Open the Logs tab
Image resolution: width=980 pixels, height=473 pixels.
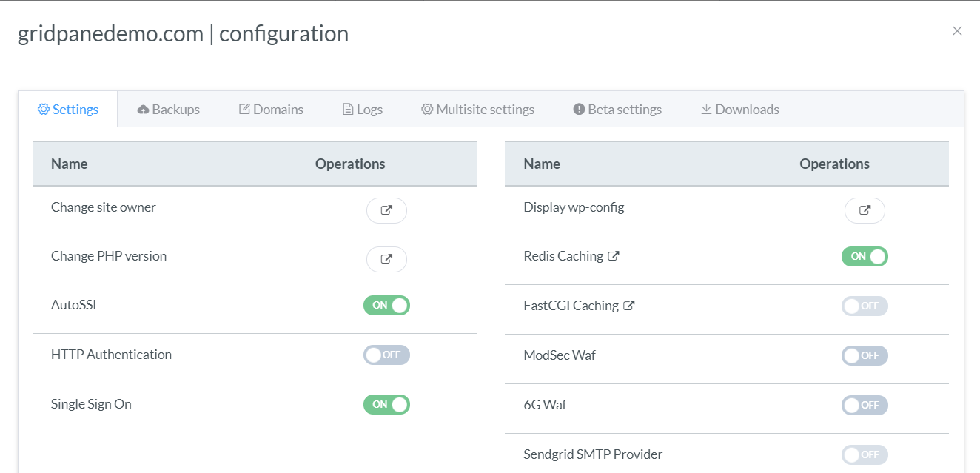click(x=363, y=110)
